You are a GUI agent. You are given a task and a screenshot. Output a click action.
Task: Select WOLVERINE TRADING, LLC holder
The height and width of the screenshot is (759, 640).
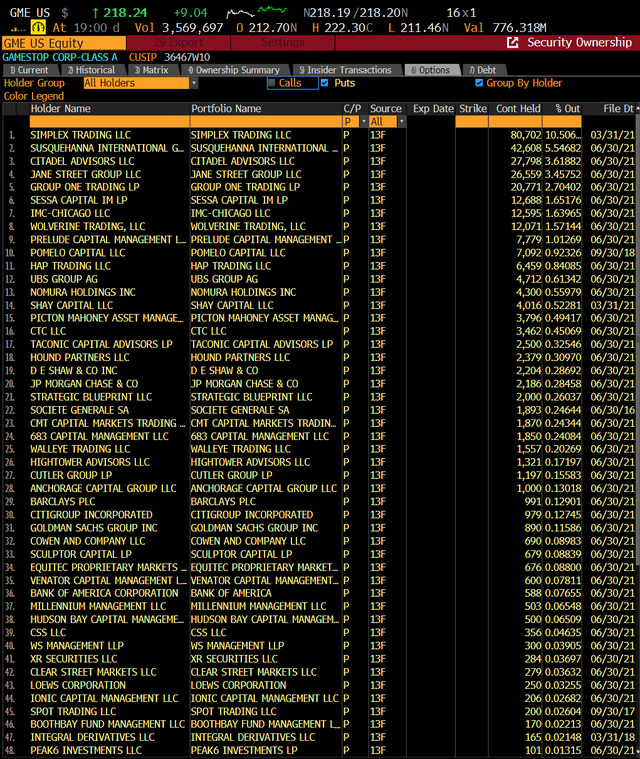pyautogui.click(x=88, y=227)
